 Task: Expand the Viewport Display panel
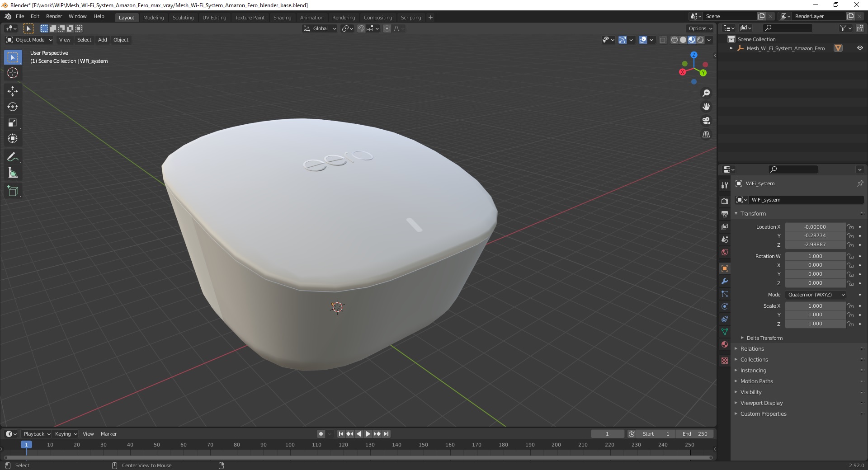click(x=761, y=403)
